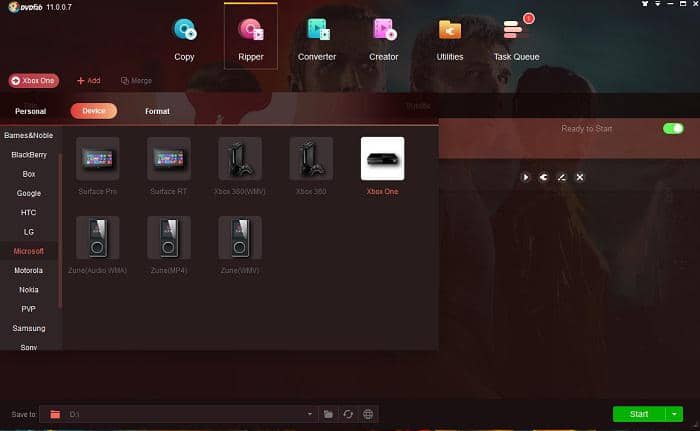Viewport: 700px width, 431px height.
Task: Select Google in brand list
Action: click(29, 193)
